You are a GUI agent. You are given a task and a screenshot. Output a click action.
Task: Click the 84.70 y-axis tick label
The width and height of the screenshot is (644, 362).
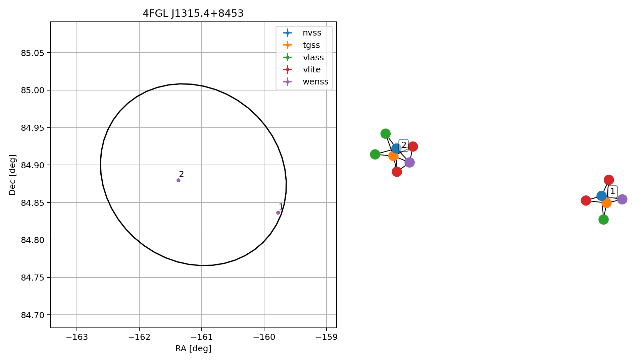click(x=33, y=315)
